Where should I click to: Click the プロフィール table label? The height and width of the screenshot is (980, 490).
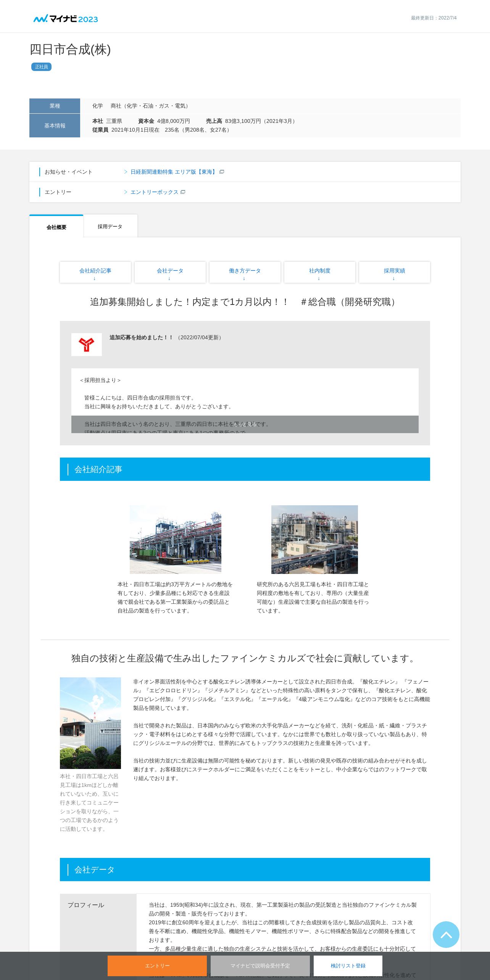[86, 905]
